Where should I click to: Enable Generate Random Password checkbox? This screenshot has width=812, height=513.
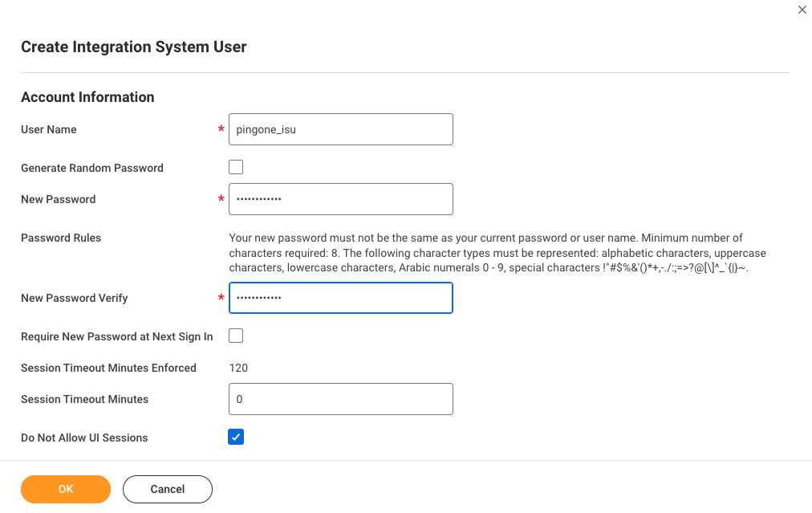[x=236, y=167]
